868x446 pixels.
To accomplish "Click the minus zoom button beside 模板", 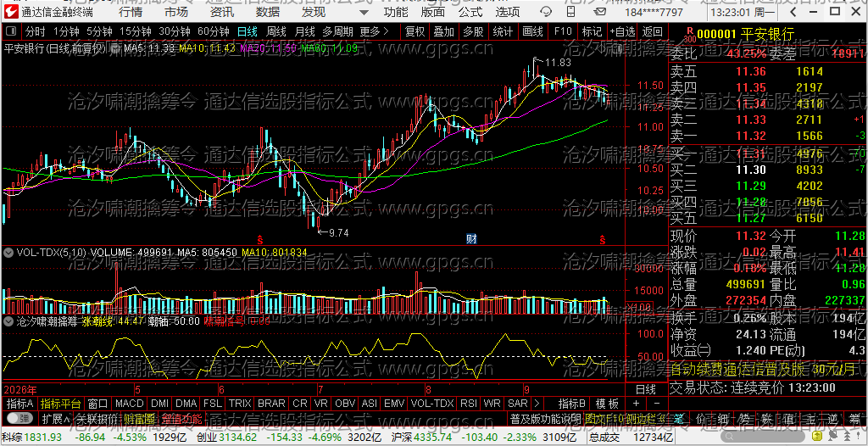I will [657, 403].
